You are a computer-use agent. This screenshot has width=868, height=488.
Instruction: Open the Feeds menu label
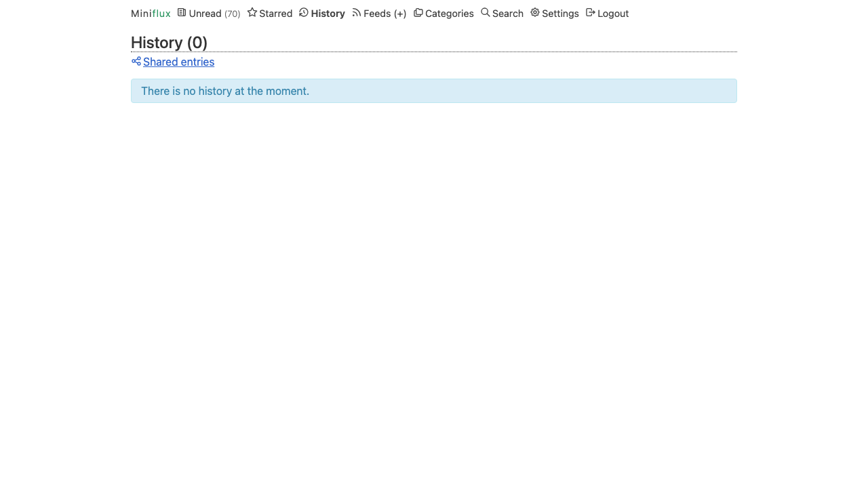(x=377, y=14)
